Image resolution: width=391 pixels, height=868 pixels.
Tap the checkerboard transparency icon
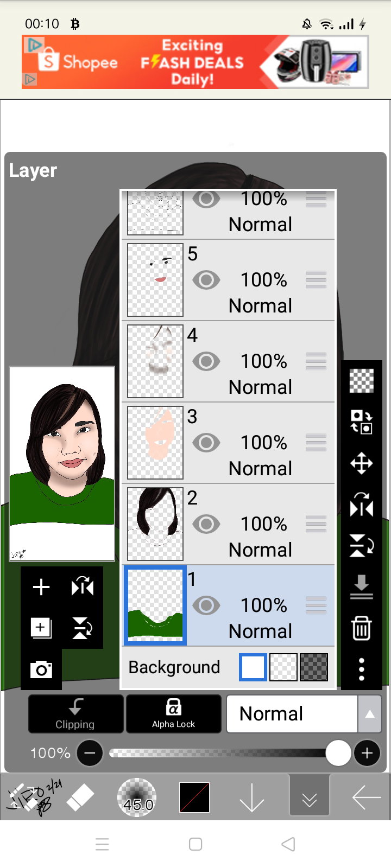pyautogui.click(x=362, y=380)
